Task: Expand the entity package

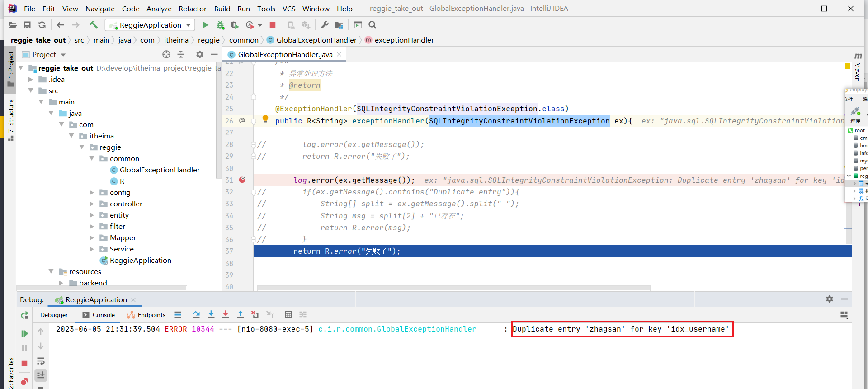Action: coord(92,215)
